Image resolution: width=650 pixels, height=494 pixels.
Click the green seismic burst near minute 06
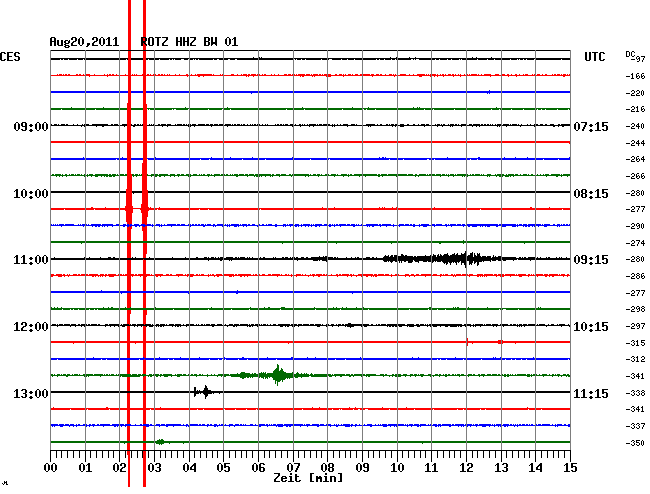[278, 375]
